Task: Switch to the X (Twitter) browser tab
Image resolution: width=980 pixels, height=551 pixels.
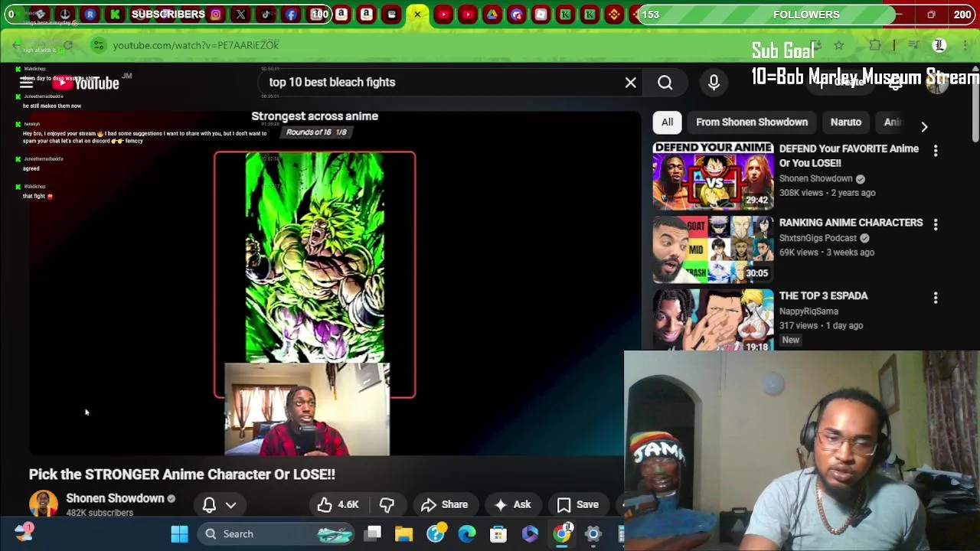Action: 240,14
